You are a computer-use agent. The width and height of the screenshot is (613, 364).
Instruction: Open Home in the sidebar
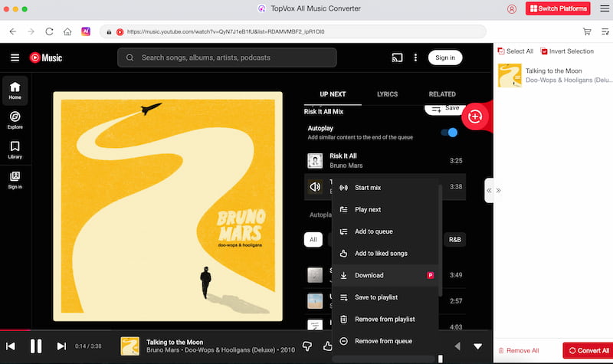click(x=15, y=90)
